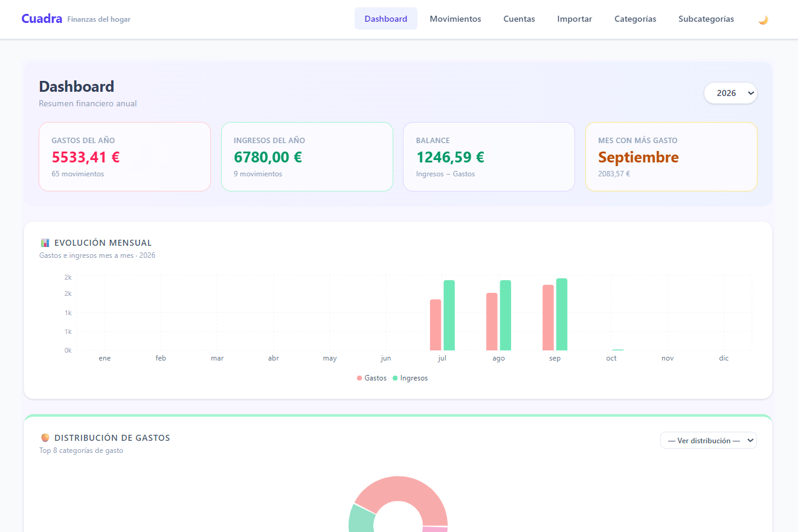Click the '1246,59 €' balance value

pos(450,157)
